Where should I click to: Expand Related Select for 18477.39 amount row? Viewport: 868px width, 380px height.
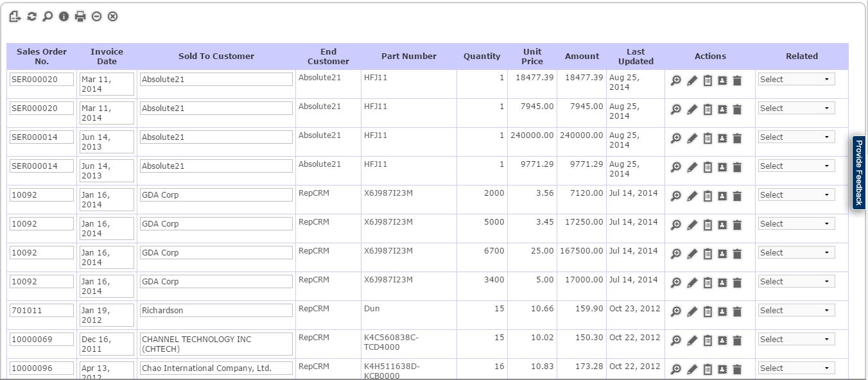[x=796, y=80]
